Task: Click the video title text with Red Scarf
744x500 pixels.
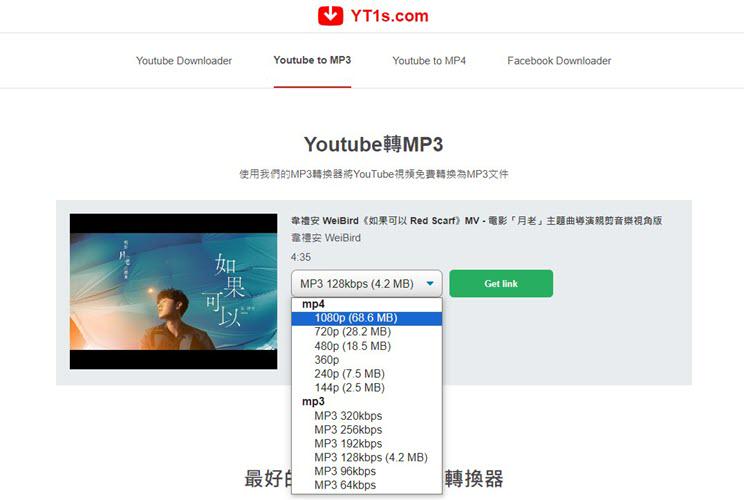Action: pyautogui.click(x=476, y=221)
